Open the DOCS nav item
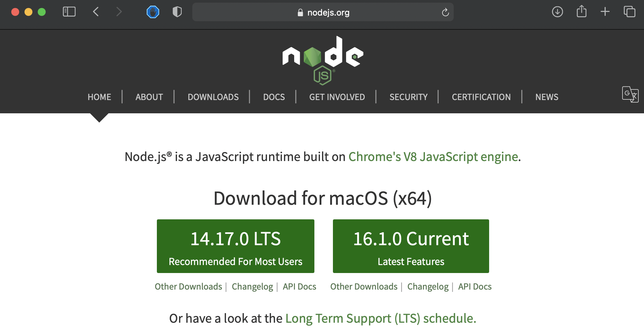The width and height of the screenshot is (644, 330). 274,97
